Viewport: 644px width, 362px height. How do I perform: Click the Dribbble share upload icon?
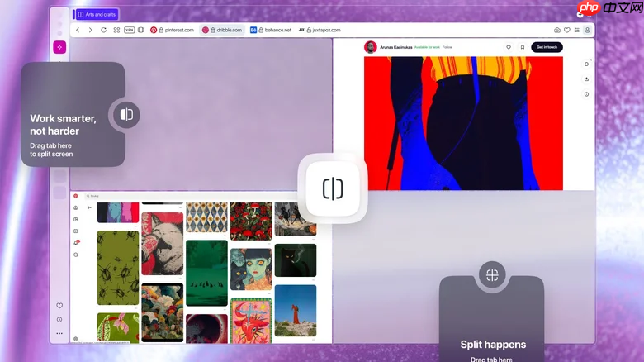(x=586, y=79)
